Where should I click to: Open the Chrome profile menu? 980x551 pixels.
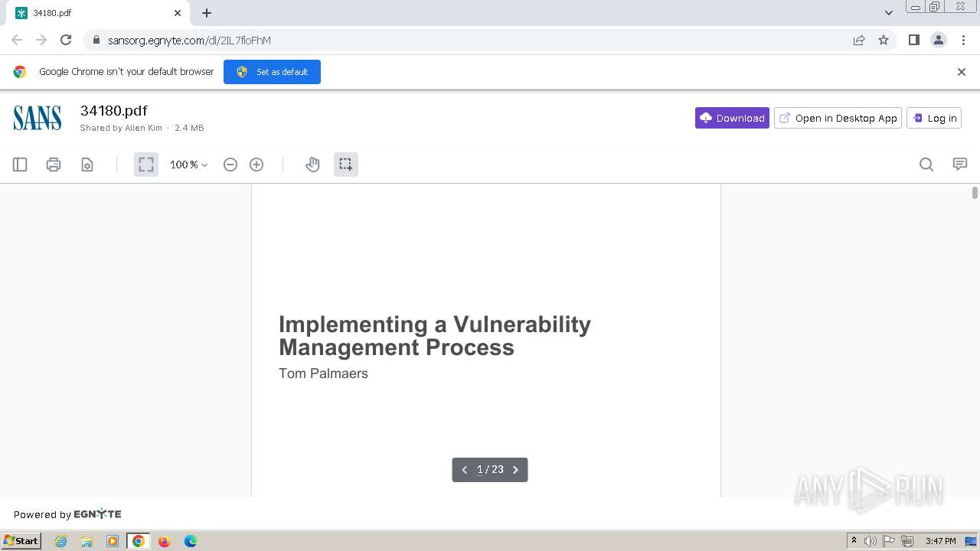939,40
